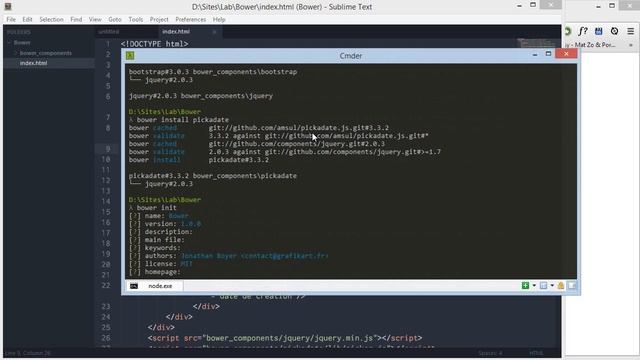Image resolution: width=640 pixels, height=360 pixels.
Task: Open dropdown next to split-view icon
Action: point(552,286)
